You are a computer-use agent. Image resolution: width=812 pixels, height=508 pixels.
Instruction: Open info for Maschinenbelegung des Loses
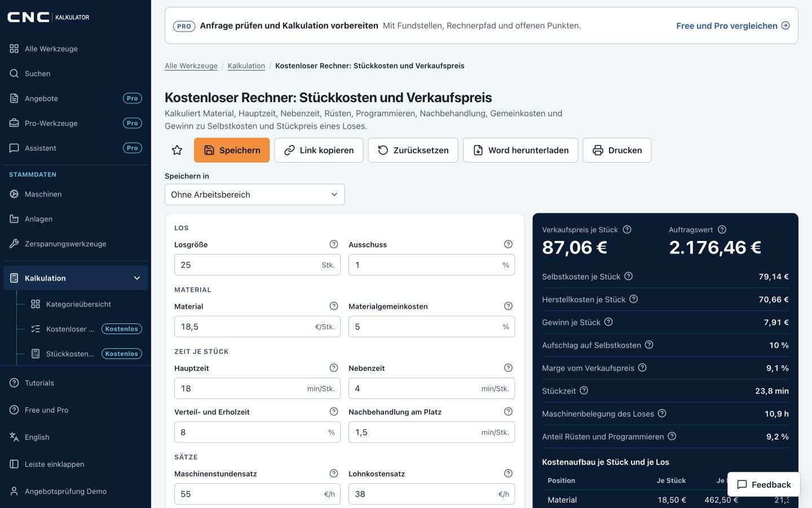click(x=662, y=413)
